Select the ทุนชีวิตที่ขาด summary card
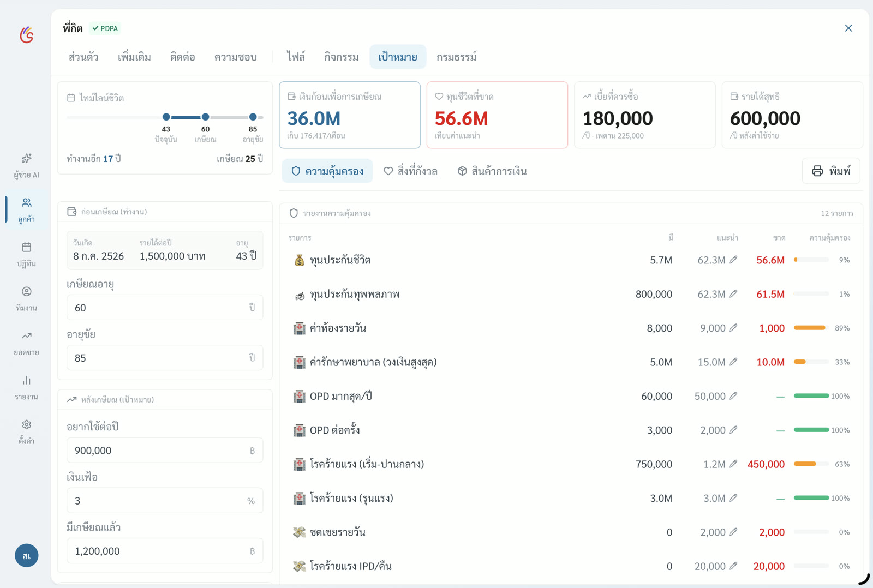Screen dimensions: 873x588 (497, 115)
